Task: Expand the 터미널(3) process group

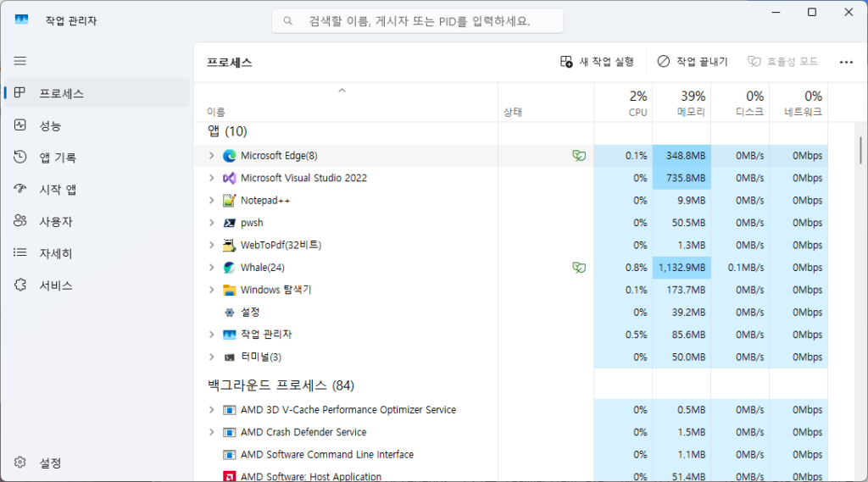Action: coord(211,357)
